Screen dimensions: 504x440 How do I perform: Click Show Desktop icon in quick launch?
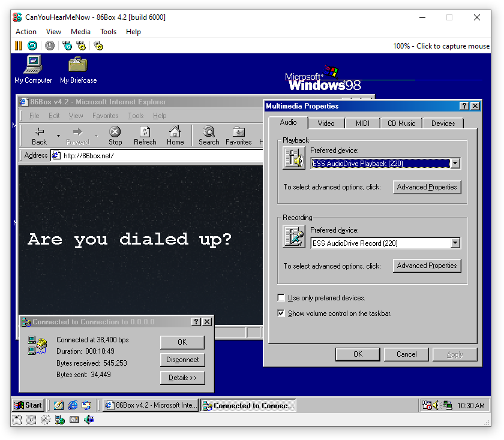(59, 405)
